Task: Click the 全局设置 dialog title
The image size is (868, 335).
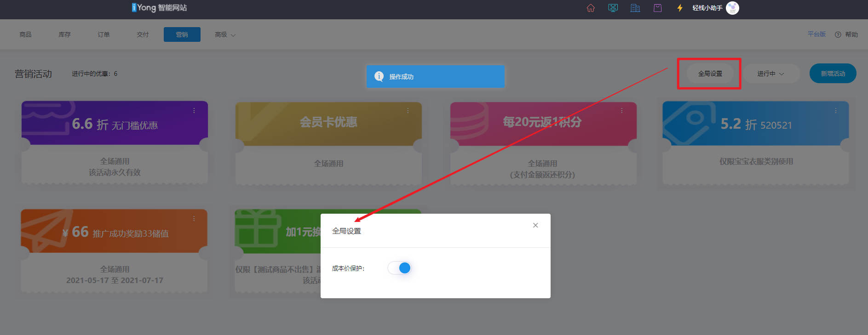Action: 346,231
